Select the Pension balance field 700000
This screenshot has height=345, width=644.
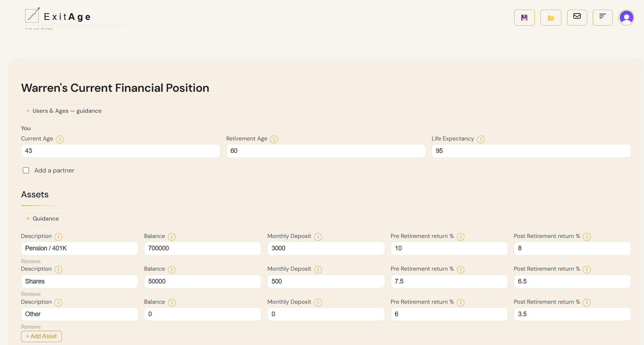[x=203, y=248]
